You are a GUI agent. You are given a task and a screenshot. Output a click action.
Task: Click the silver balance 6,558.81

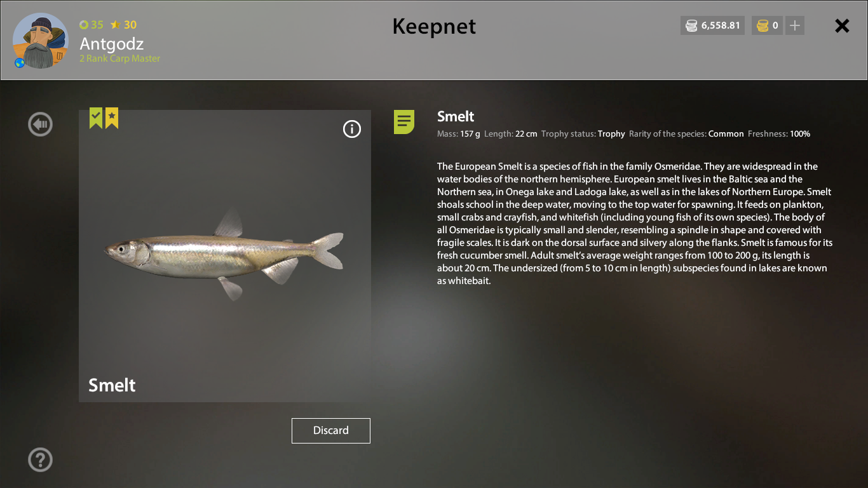pyautogui.click(x=721, y=26)
